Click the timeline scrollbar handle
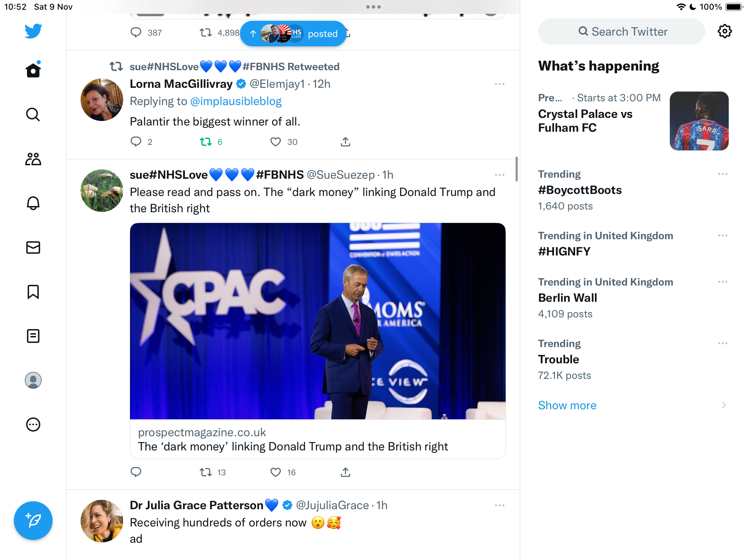 (517, 169)
